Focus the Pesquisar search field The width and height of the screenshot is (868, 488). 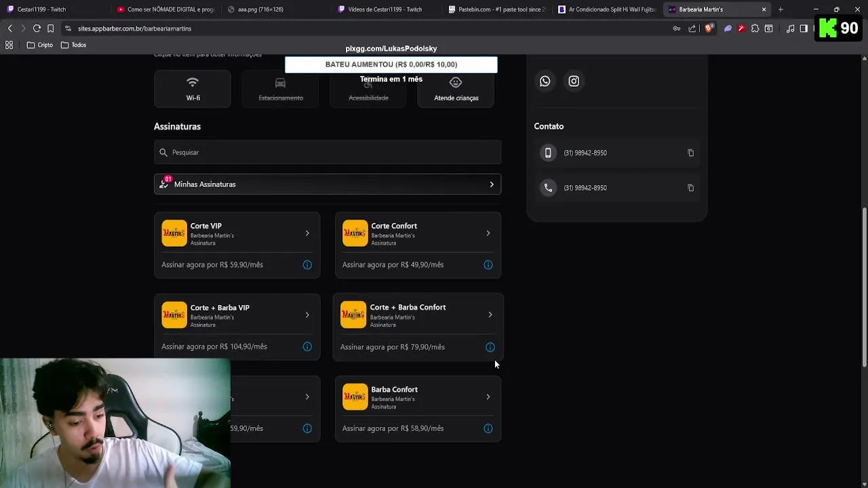tap(328, 152)
